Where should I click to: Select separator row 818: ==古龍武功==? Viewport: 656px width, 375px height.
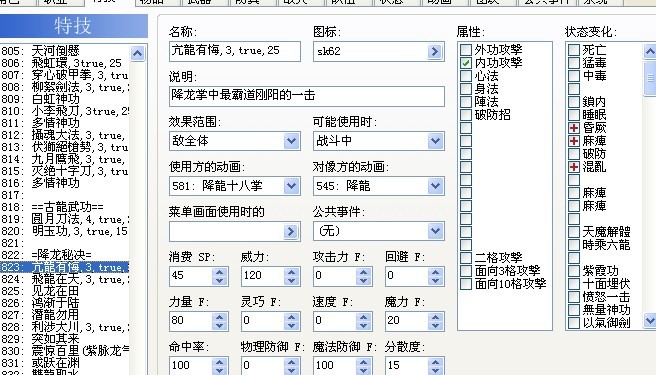65,207
